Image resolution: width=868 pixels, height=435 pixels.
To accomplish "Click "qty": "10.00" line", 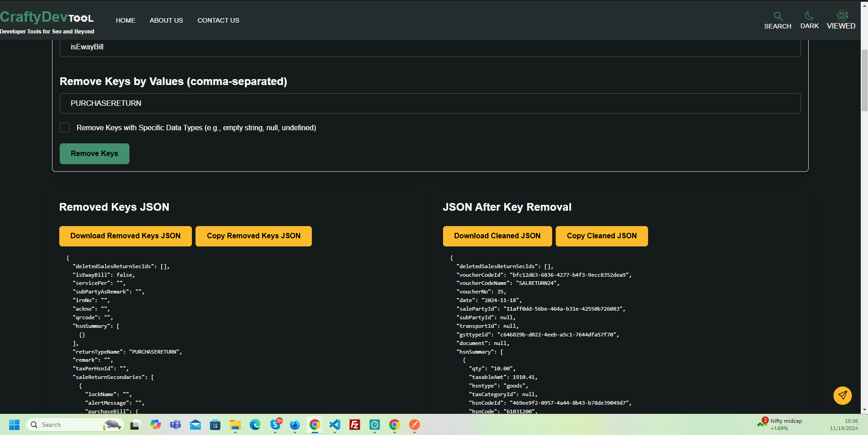I will pyautogui.click(x=492, y=369).
